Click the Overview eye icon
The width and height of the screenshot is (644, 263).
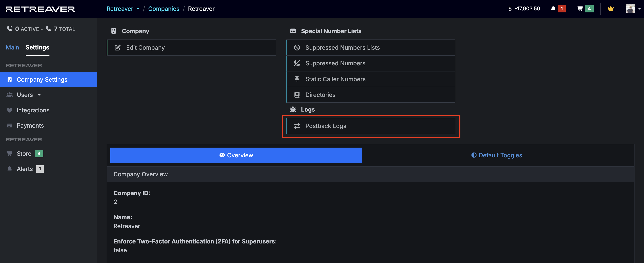pyautogui.click(x=222, y=155)
